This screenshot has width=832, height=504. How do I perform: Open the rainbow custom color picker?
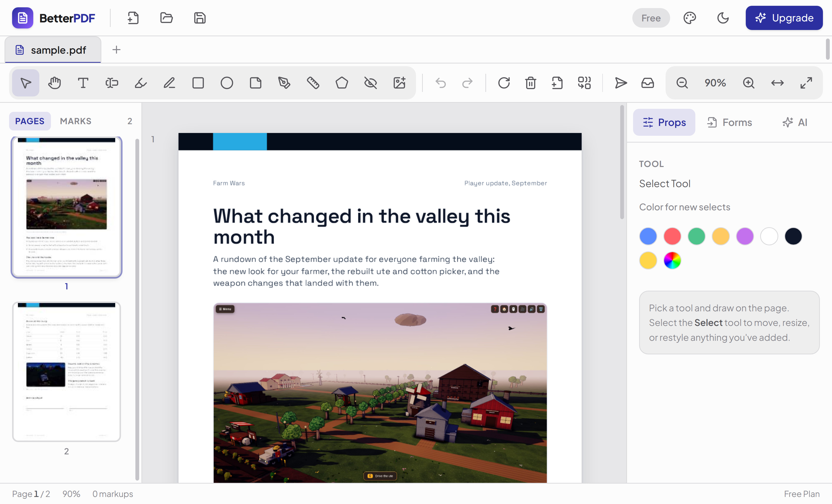pyautogui.click(x=672, y=260)
